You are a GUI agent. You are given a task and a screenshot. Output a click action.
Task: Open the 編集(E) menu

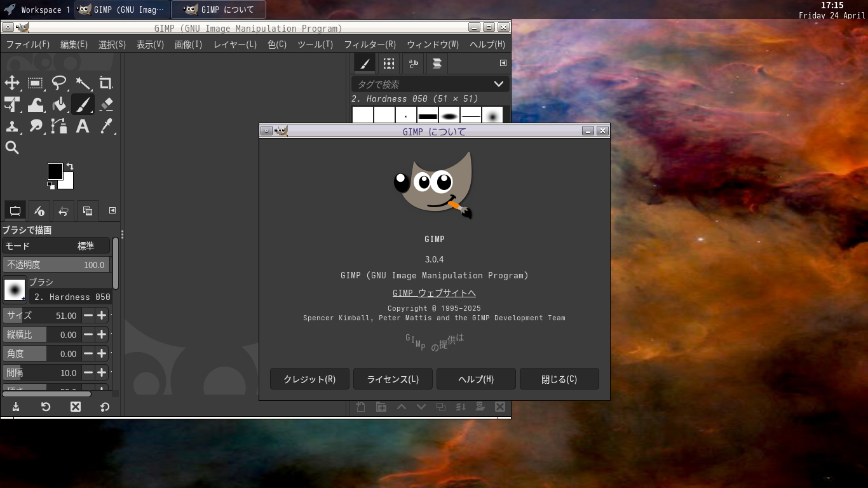coord(74,44)
